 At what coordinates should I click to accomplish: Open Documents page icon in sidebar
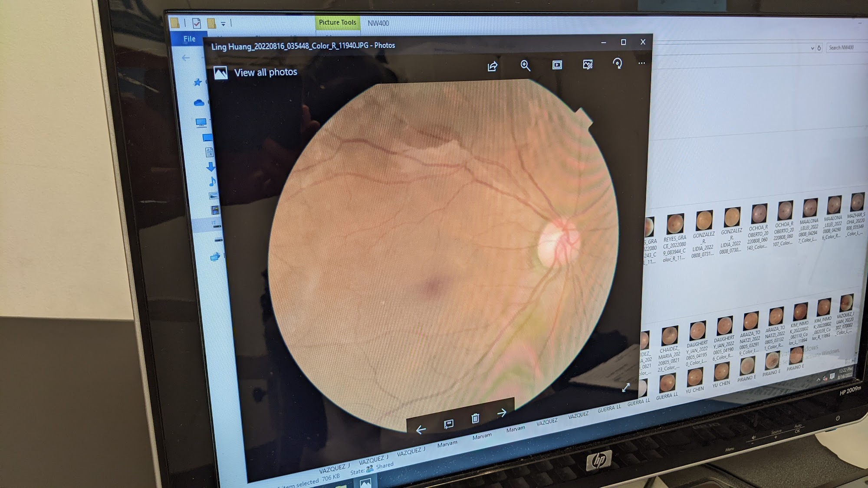pos(209,152)
